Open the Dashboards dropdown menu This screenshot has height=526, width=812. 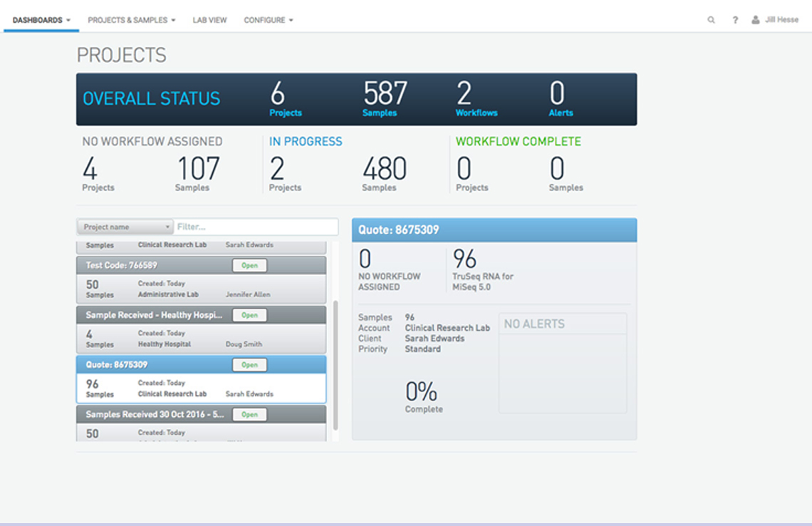click(41, 20)
